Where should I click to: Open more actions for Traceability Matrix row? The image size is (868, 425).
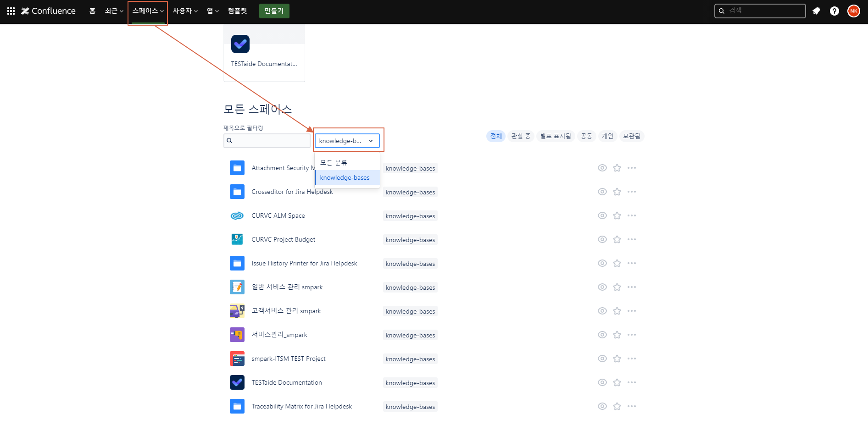(x=632, y=406)
